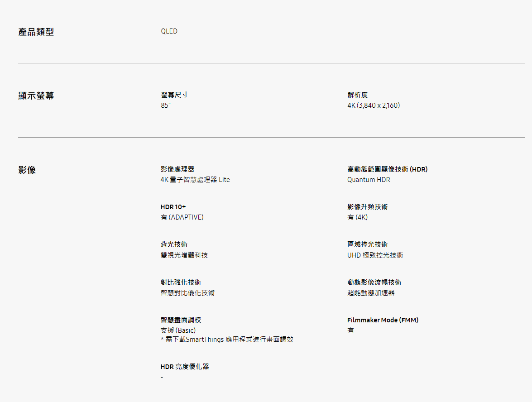Click the 螢幕尺寸 spec label
532x402 pixels.
tap(174, 95)
